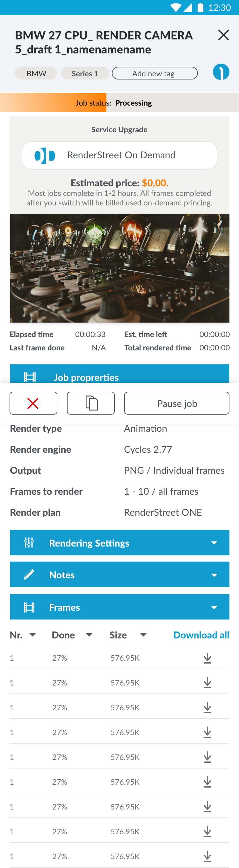
Task: Click the Add new tag field
Action: tap(155, 73)
